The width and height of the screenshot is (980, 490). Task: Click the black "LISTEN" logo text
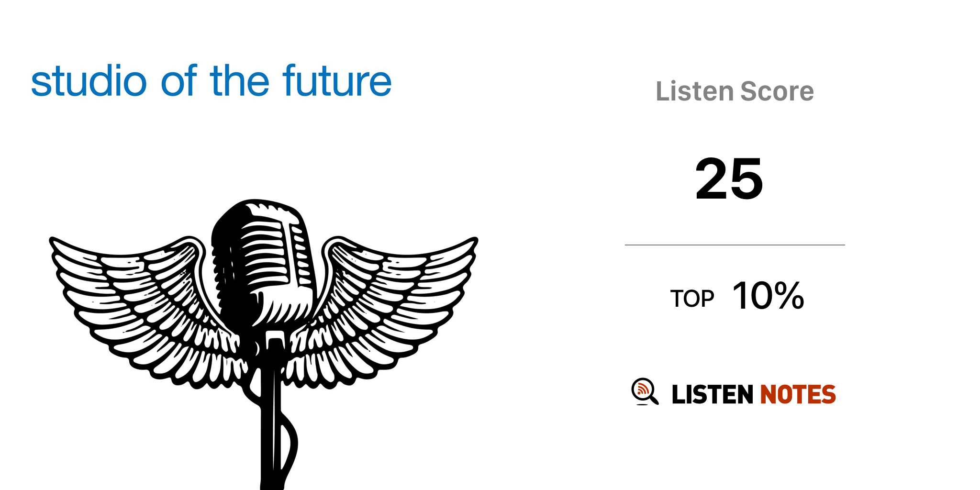pyautogui.click(x=713, y=395)
